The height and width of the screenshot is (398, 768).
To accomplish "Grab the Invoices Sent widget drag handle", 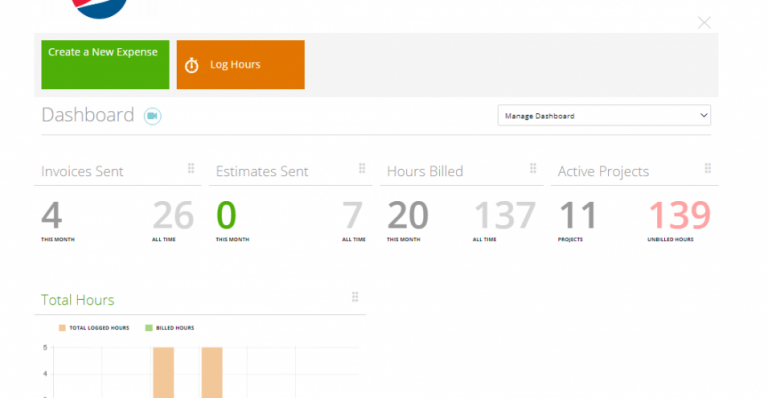I will click(191, 168).
